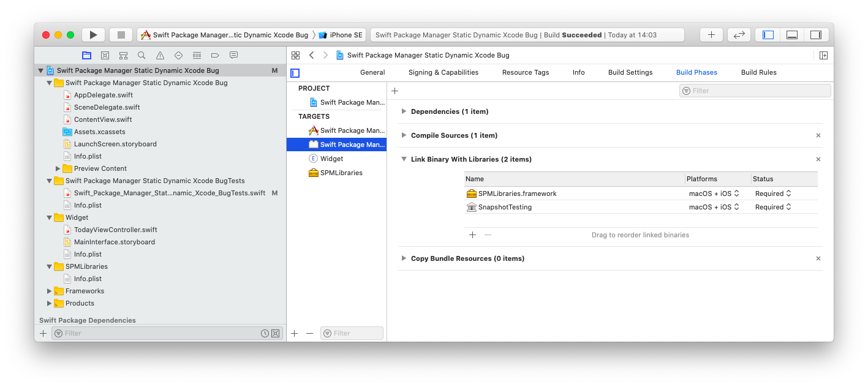
Task: Add an editor on the right
Action: pos(823,55)
